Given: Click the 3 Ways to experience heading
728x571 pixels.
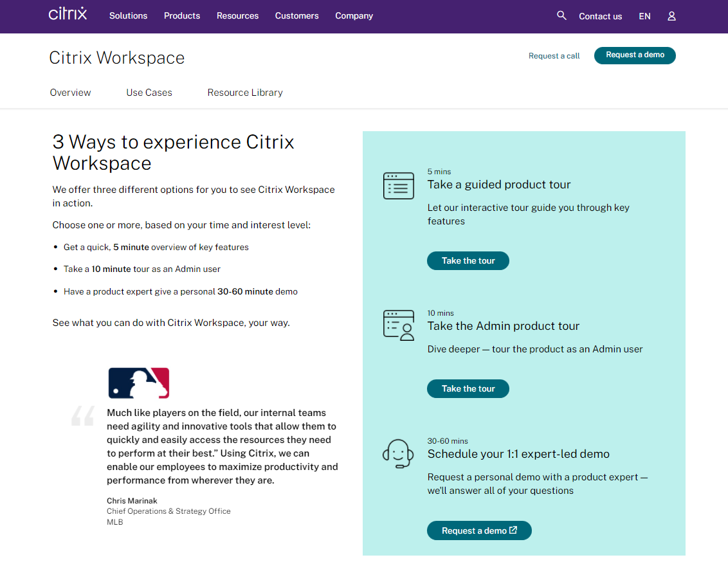Looking at the screenshot, I should (173, 152).
